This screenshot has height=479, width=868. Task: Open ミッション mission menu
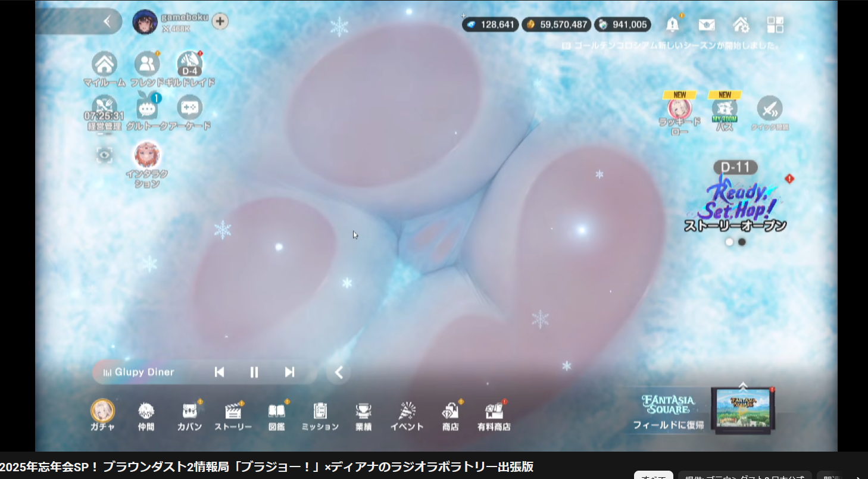(x=320, y=416)
